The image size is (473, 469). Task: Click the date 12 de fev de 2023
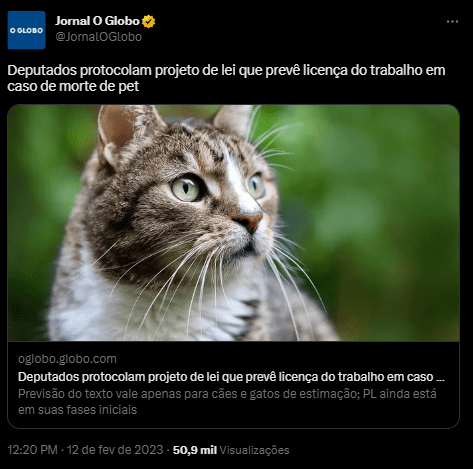coord(115,450)
